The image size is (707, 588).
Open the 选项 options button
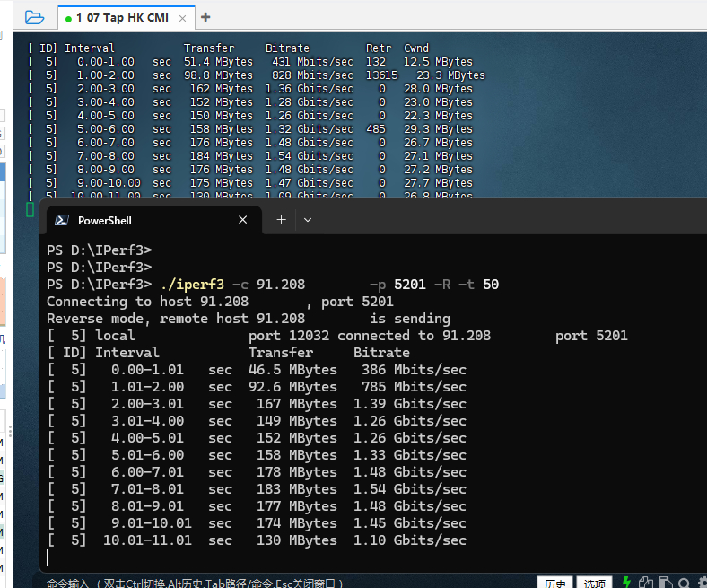pyautogui.click(x=594, y=583)
